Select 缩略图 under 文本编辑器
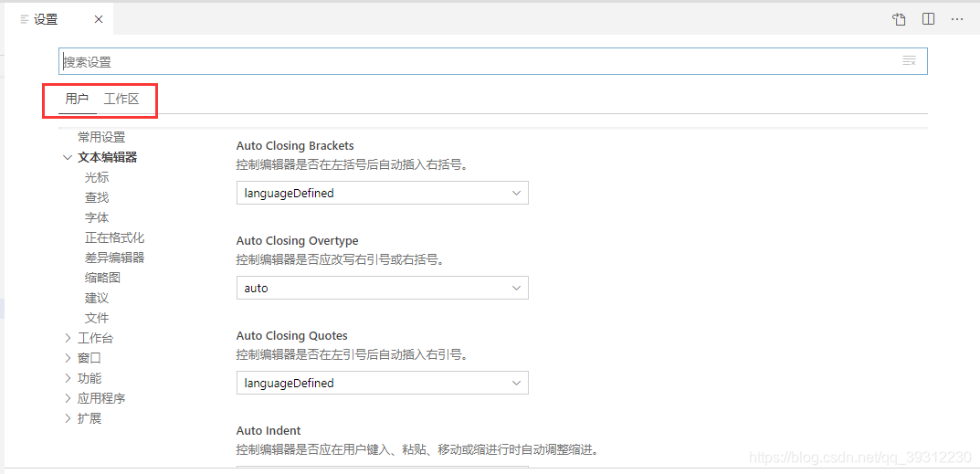 pos(102,278)
